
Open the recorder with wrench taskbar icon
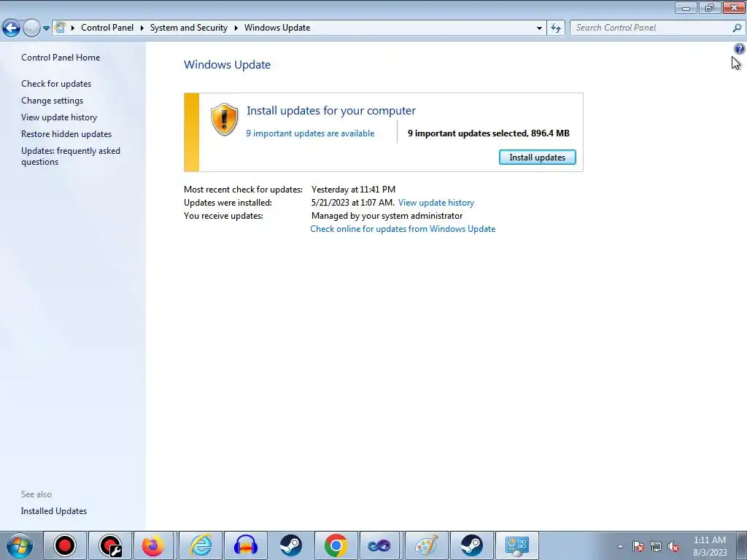(110, 545)
